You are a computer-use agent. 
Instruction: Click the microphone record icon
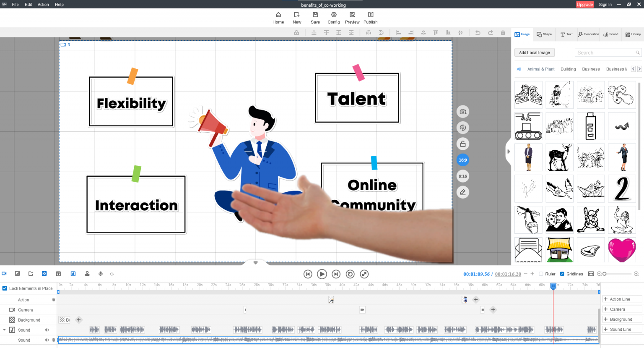pyautogui.click(x=101, y=274)
